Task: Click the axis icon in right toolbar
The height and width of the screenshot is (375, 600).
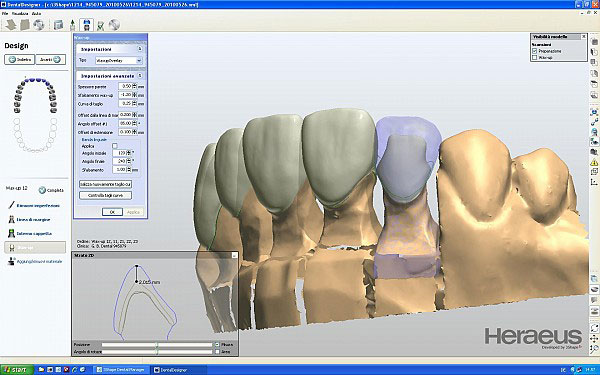Action: click(x=594, y=182)
